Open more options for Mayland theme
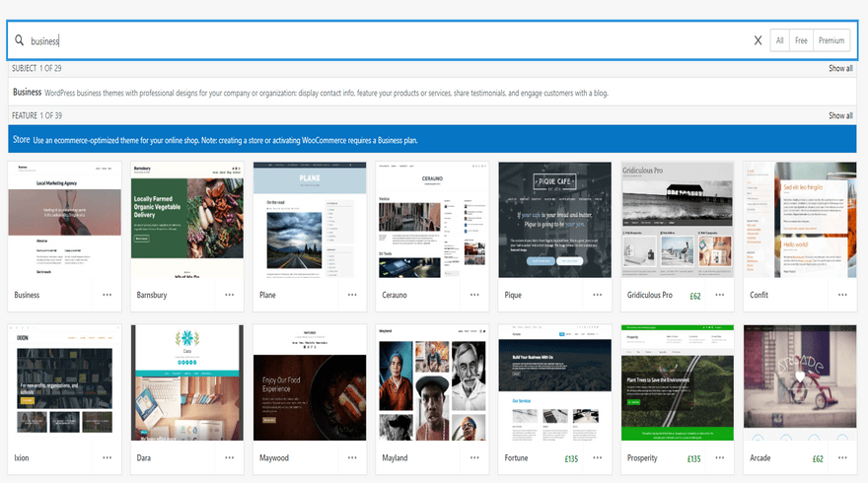Screen dimensions: 868x483 coord(474,457)
